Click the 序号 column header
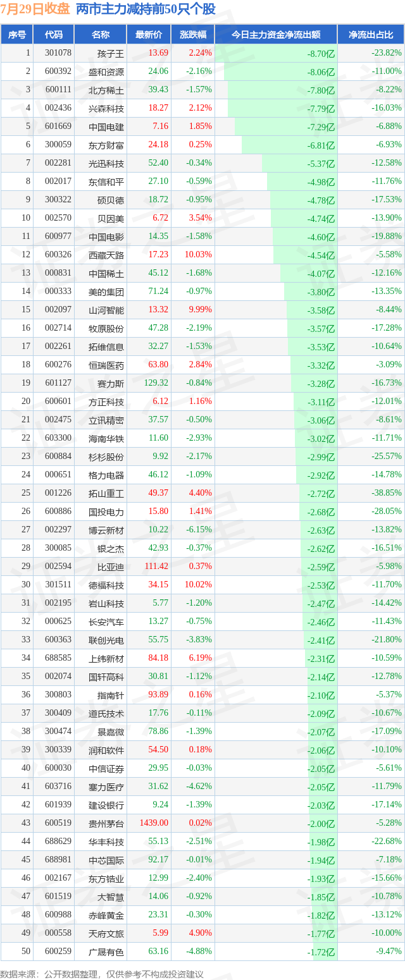The width and height of the screenshot is (405, 980). tap(17, 35)
